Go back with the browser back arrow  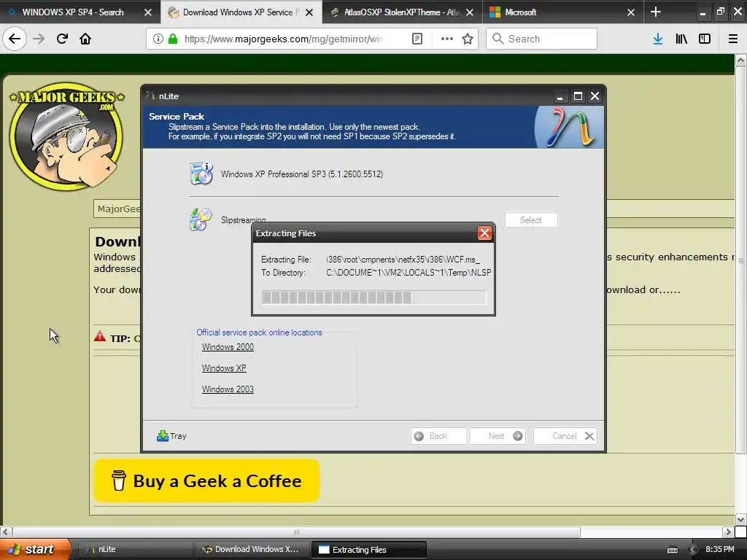(x=15, y=39)
